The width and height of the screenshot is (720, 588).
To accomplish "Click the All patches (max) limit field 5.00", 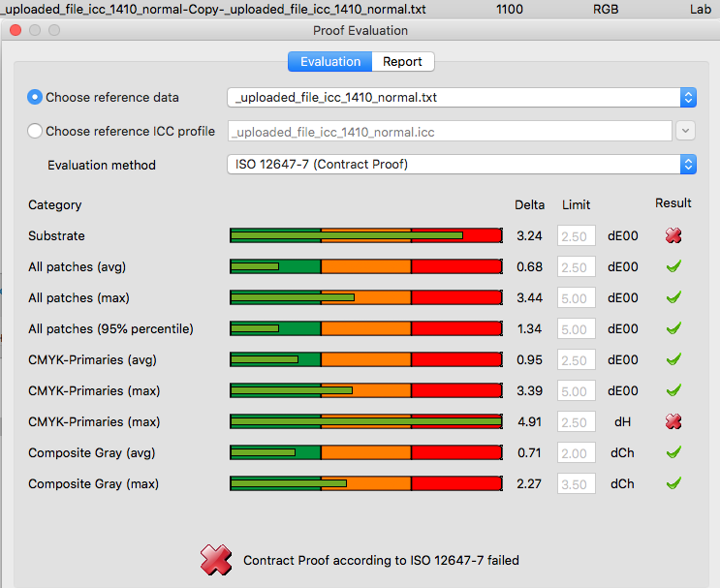I will pyautogui.click(x=577, y=298).
